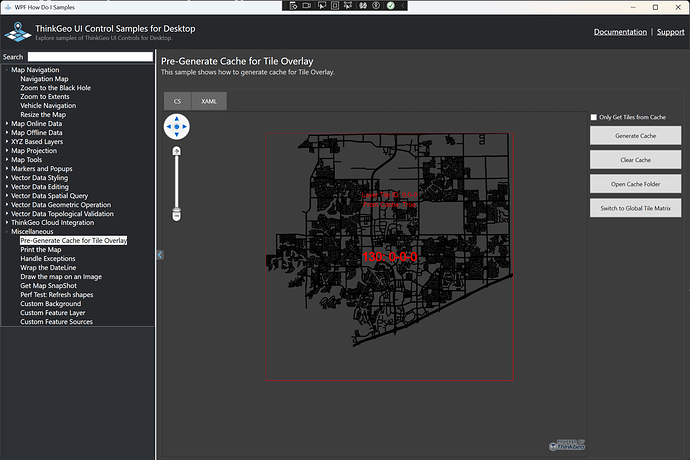Click the zoom-in button atop zoom bar

[176, 151]
